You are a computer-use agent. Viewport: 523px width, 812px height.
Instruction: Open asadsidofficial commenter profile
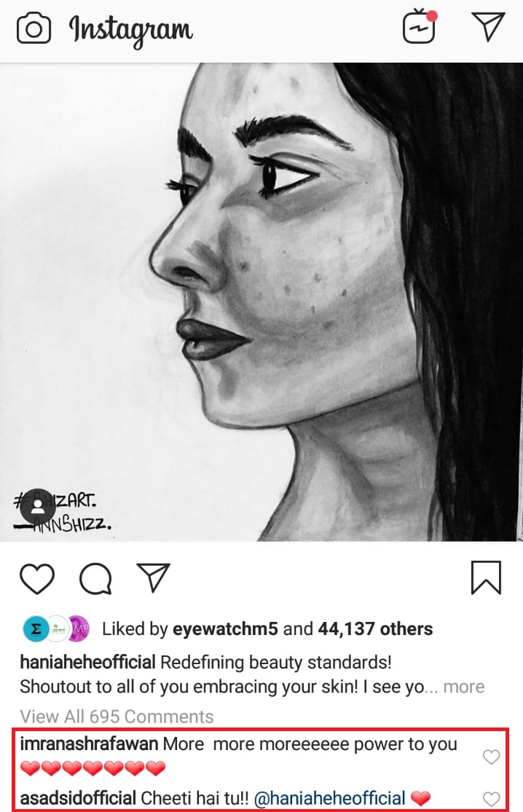(x=78, y=798)
